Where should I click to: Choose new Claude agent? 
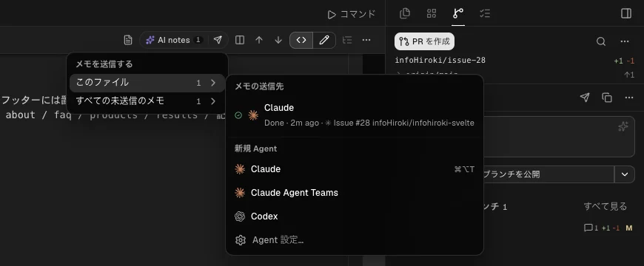tap(355, 169)
